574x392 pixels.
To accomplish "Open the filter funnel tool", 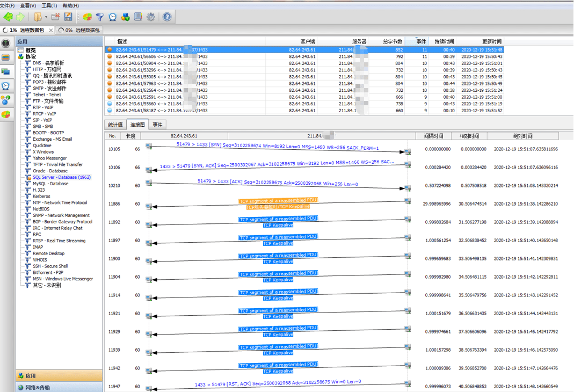I will 100,17.
